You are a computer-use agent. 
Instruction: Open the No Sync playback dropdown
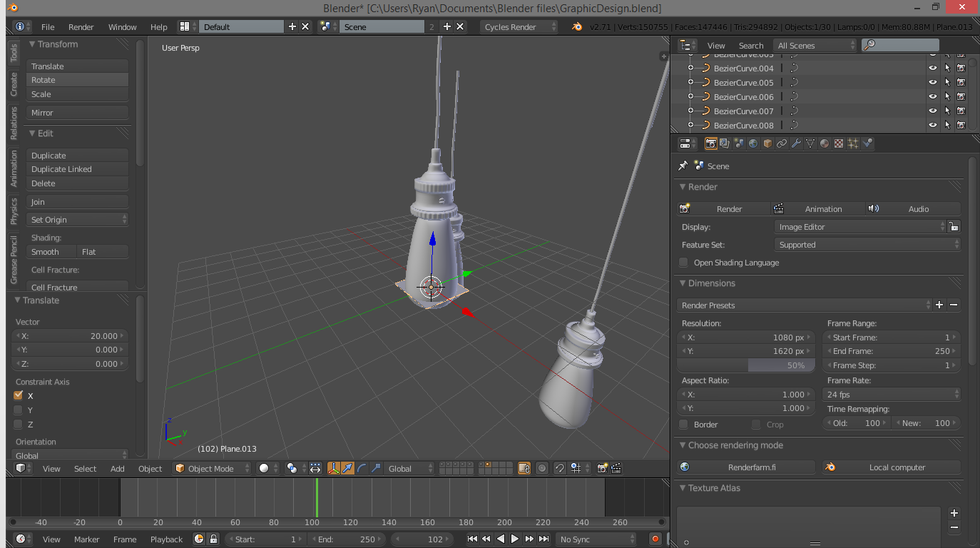596,539
